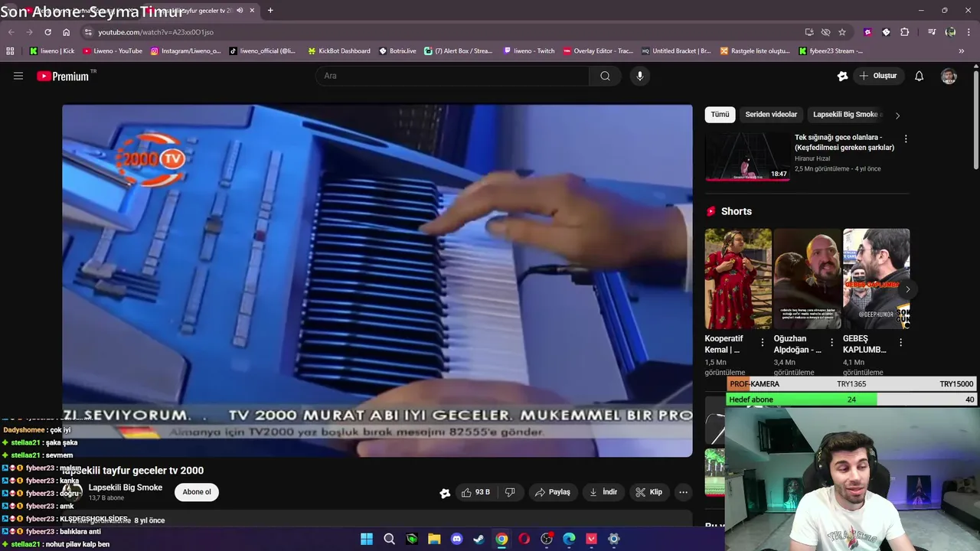Open the Oğuzhan Alpdoğan short

[x=807, y=279]
